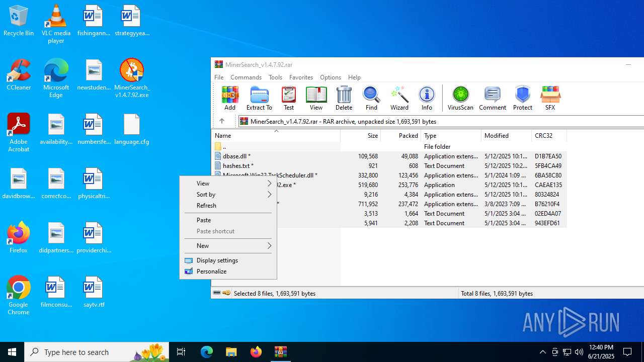Open File Explorer from taskbar
This screenshot has width=644, height=362.
tap(231, 352)
